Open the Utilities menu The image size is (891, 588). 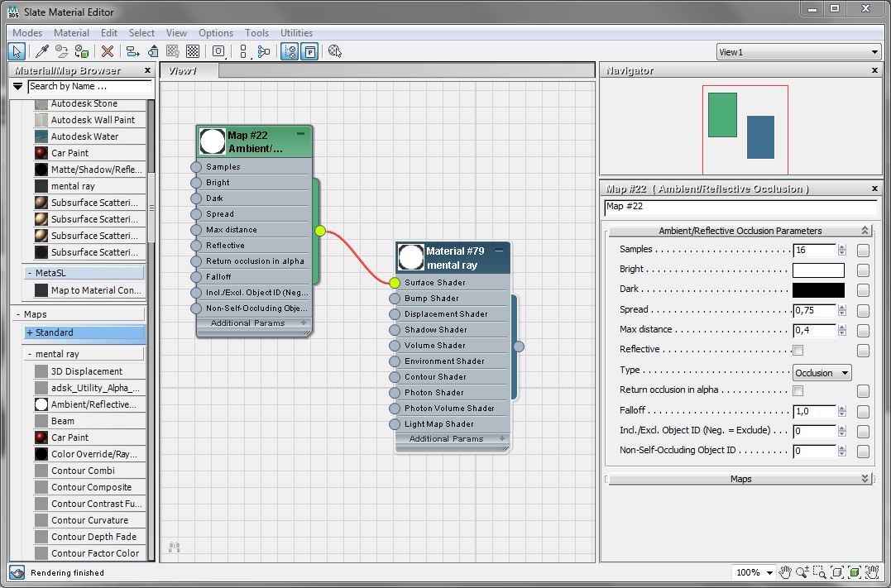(x=297, y=33)
